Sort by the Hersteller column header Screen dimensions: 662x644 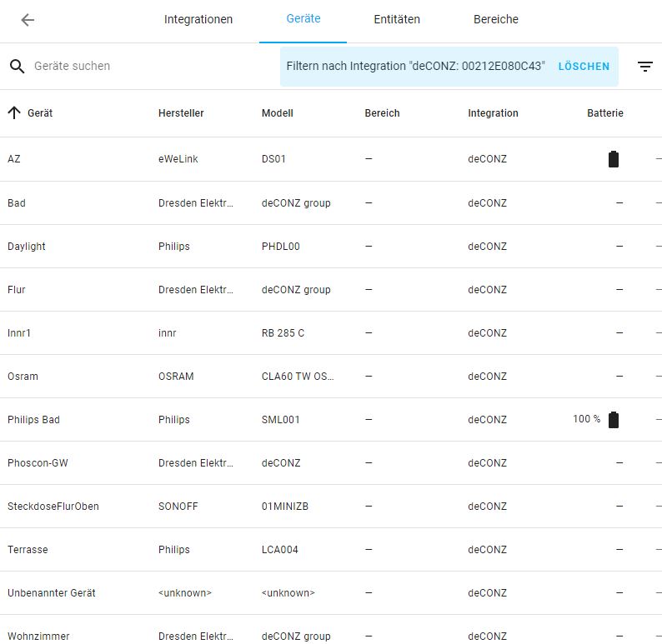181,113
